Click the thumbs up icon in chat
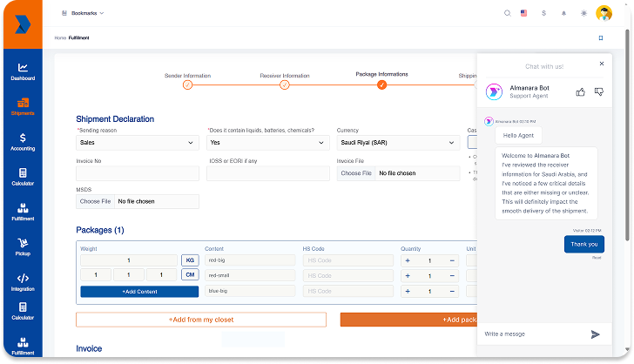 tap(581, 91)
